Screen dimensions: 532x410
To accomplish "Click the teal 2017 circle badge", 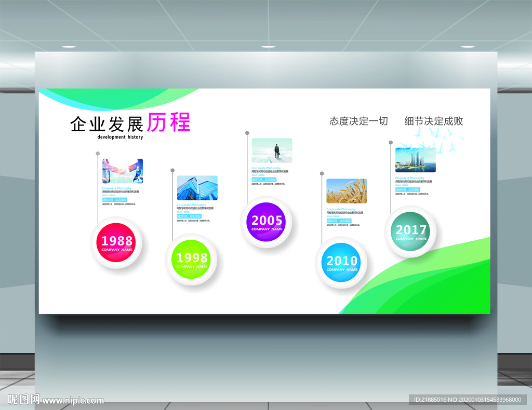I will tap(410, 231).
